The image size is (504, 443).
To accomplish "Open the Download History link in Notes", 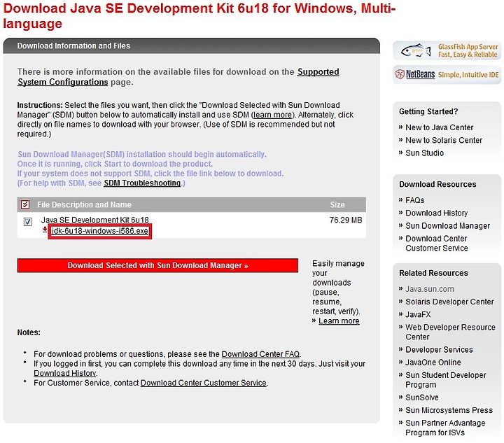I will tap(65, 373).
